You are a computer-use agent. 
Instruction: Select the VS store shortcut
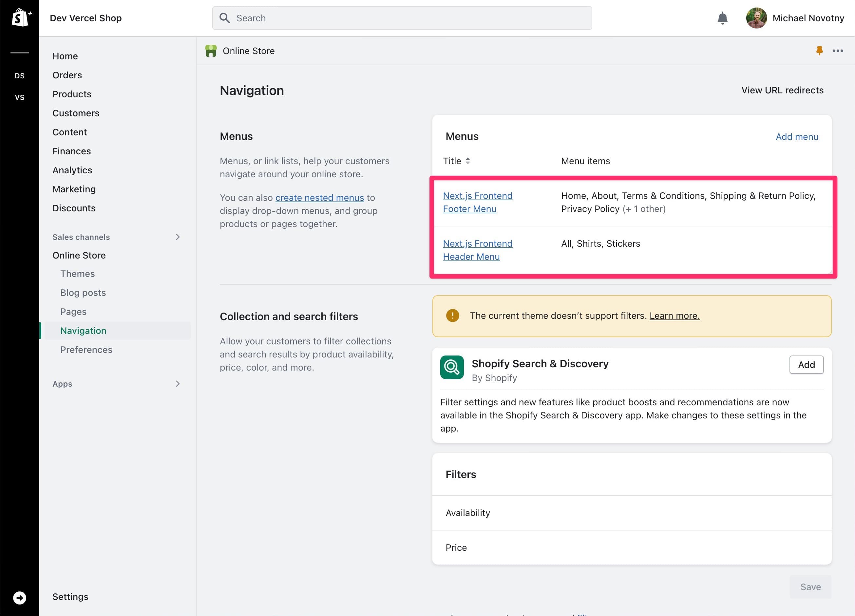coord(20,97)
